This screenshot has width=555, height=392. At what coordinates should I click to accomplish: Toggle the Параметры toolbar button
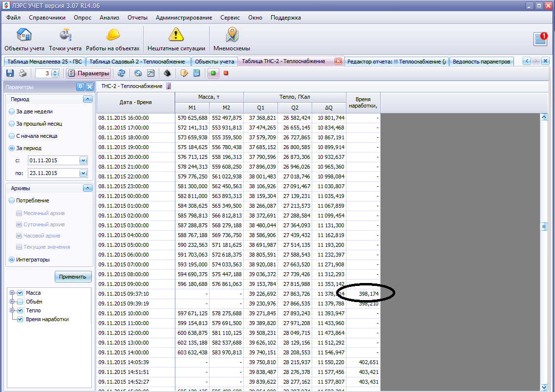pos(89,73)
